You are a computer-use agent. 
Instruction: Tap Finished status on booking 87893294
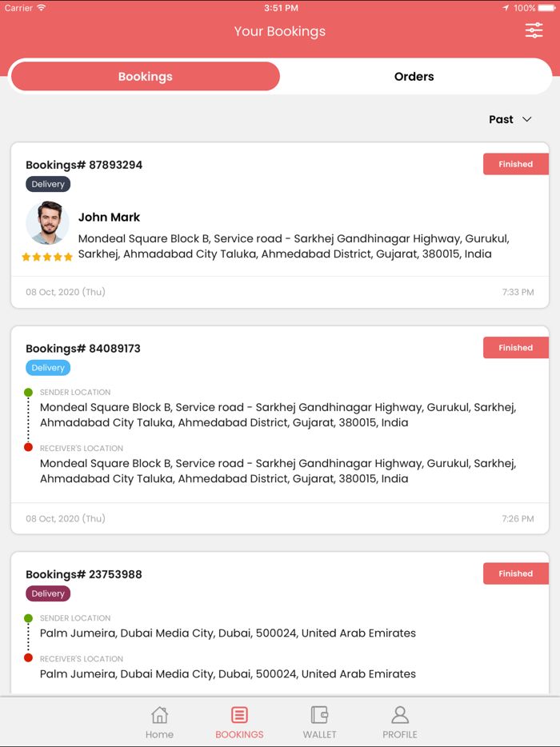pyautogui.click(x=515, y=164)
